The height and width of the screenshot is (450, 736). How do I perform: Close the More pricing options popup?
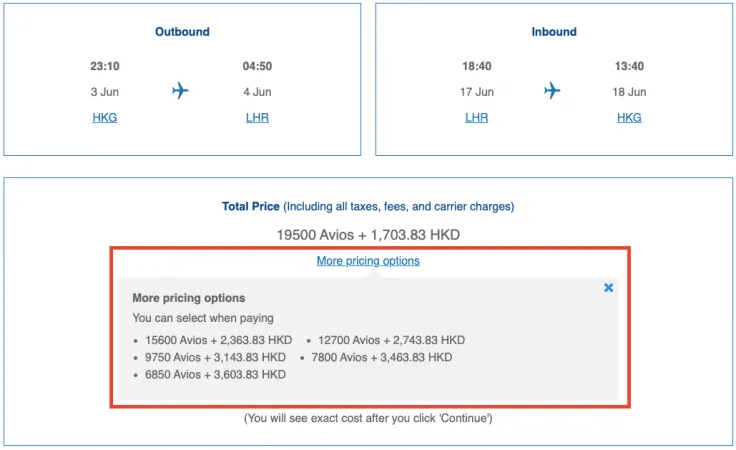(x=608, y=288)
